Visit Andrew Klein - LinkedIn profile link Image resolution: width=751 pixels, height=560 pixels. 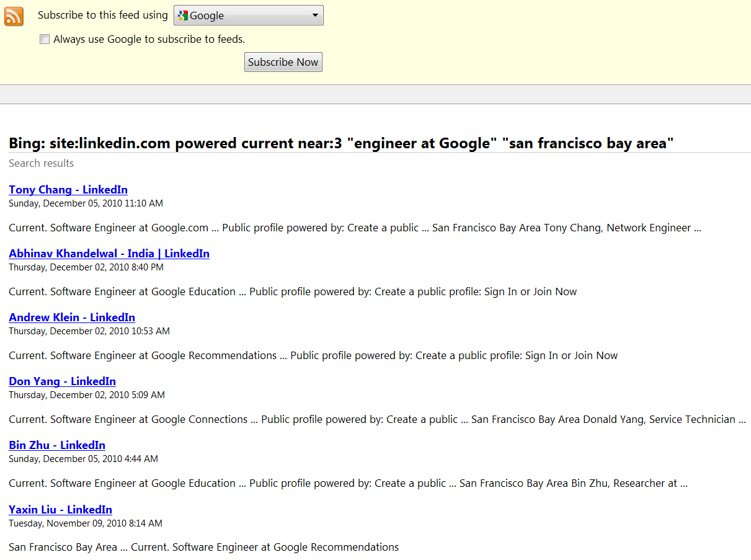click(x=72, y=318)
